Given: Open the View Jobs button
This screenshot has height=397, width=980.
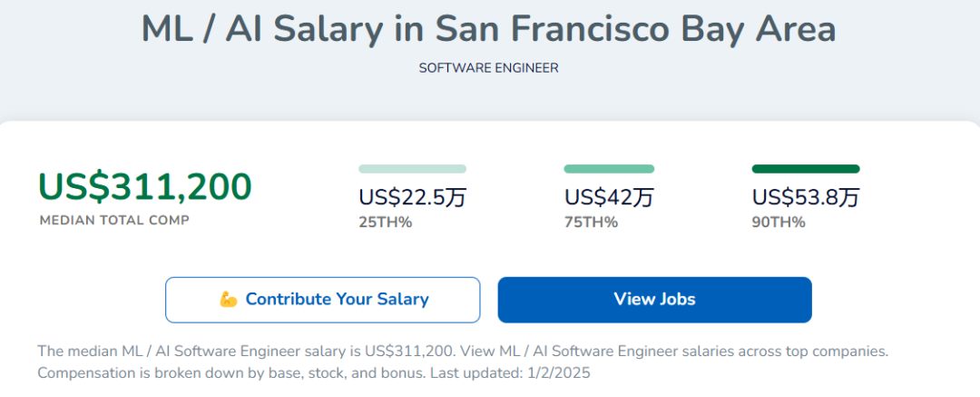Looking at the screenshot, I should (654, 300).
